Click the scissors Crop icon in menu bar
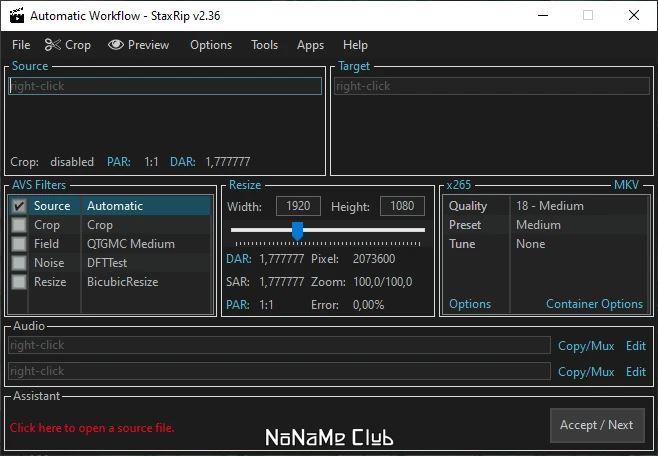This screenshot has height=456, width=658. (x=52, y=45)
